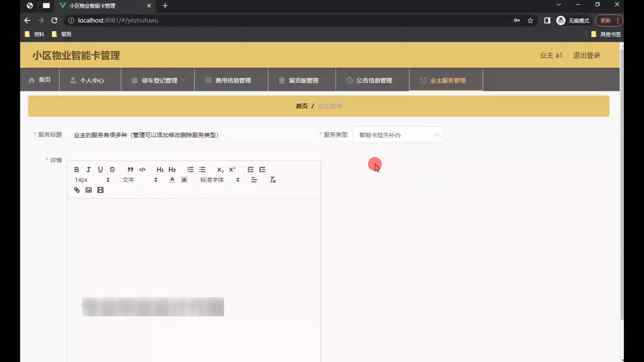Open 费用信息管理 menu
The height and width of the screenshot is (362, 644).
point(232,80)
